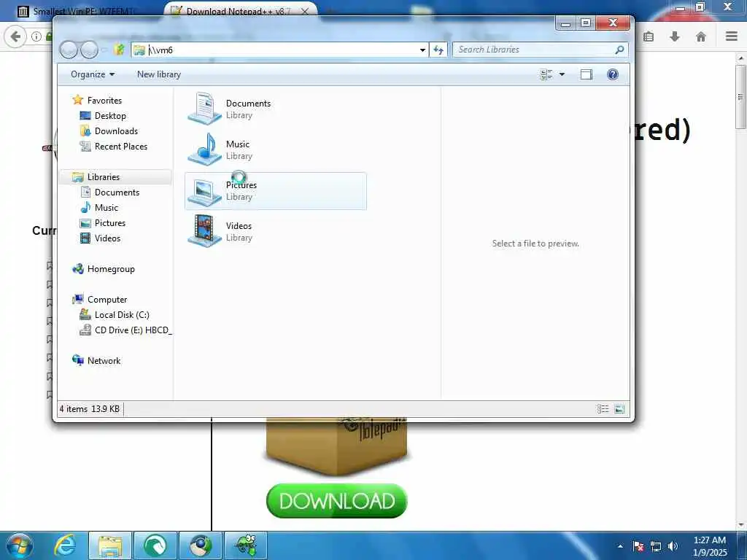Image resolution: width=747 pixels, height=560 pixels.
Task: Select Pictures in navigation pane tree
Action: coord(109,223)
